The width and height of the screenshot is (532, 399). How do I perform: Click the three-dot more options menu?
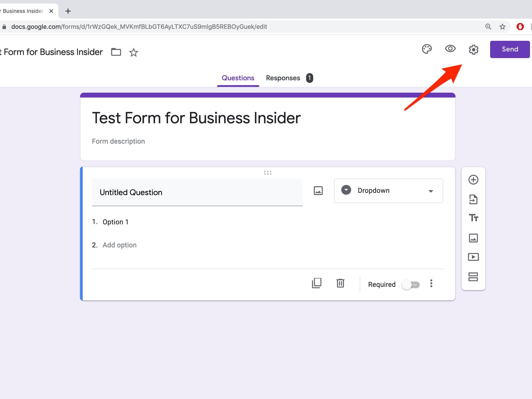coord(431,284)
